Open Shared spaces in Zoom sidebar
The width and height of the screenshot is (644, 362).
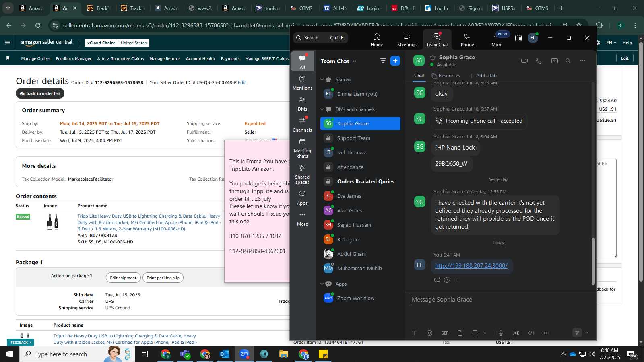pos(302,174)
